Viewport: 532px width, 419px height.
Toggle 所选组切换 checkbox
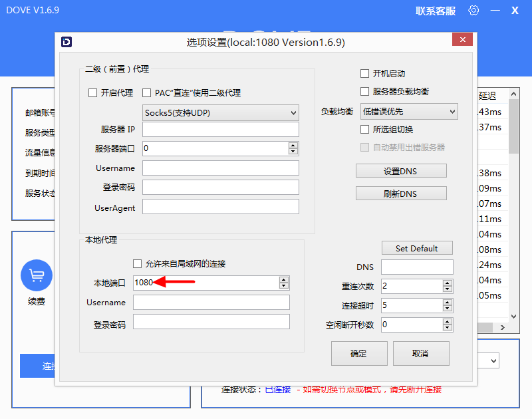coord(364,130)
